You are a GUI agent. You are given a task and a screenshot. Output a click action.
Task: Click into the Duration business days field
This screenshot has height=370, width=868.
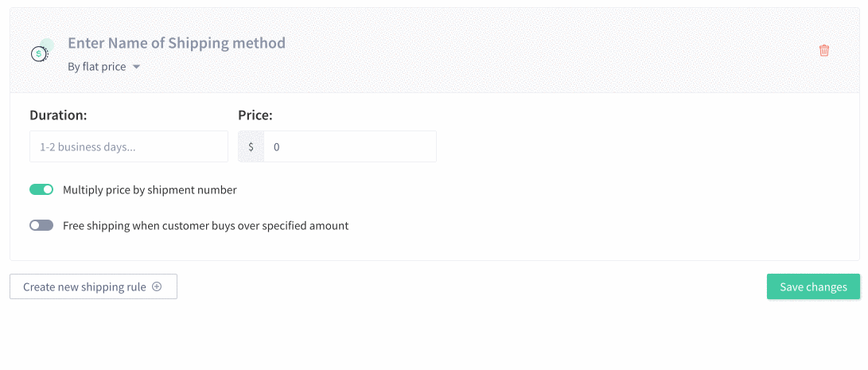[x=129, y=146]
